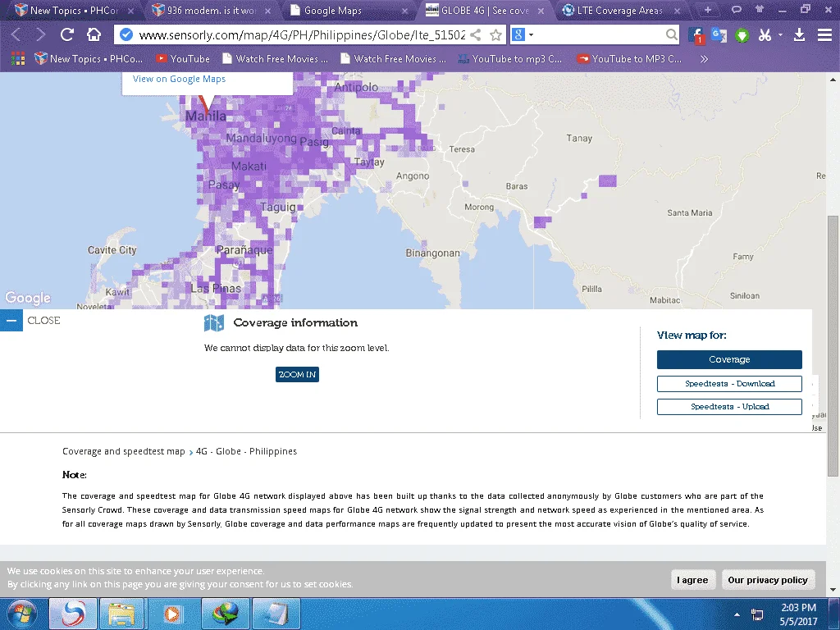
Task: Click I agree cookie button
Action: (x=692, y=580)
